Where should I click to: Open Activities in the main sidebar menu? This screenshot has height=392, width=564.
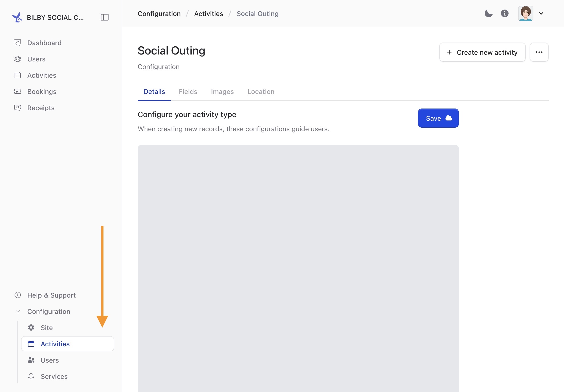pos(42,75)
